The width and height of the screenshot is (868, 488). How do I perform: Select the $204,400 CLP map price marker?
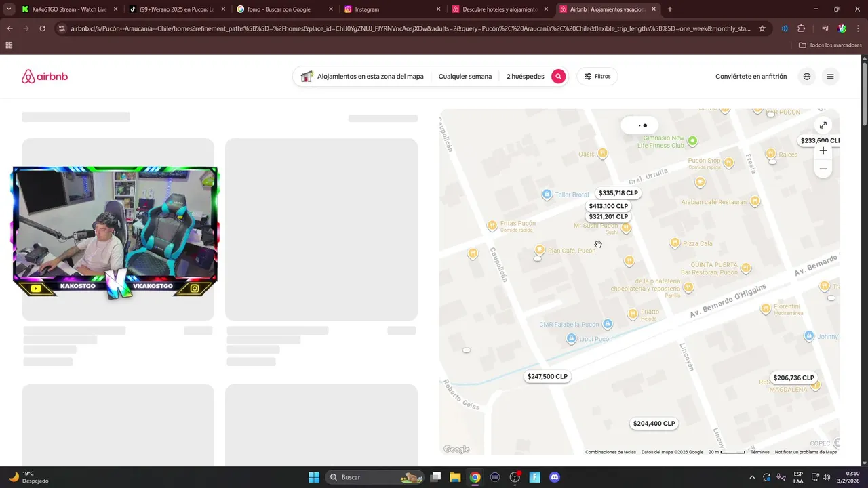[x=654, y=424]
